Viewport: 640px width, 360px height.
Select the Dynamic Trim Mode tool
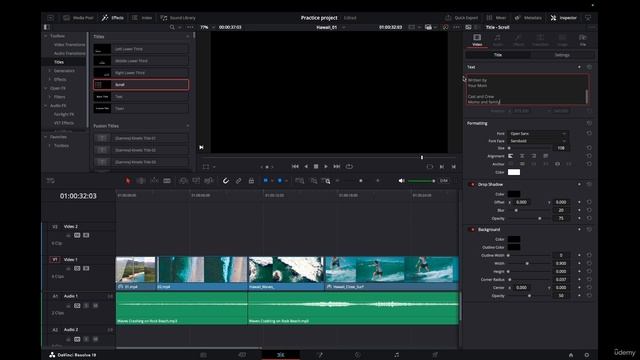pos(154,180)
